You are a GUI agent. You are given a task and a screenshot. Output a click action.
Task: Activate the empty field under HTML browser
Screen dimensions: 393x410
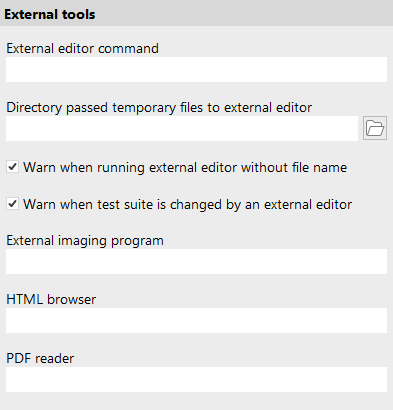tap(196, 320)
